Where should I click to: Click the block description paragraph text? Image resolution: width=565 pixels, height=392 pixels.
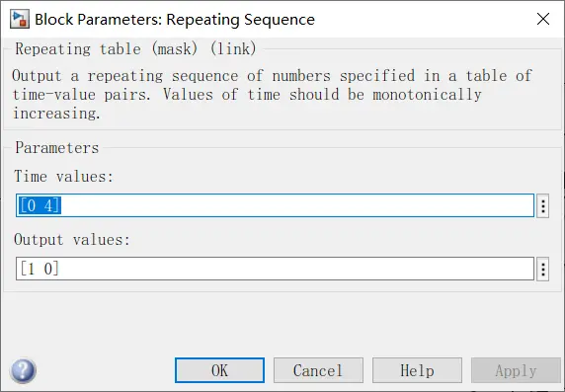tap(272, 95)
